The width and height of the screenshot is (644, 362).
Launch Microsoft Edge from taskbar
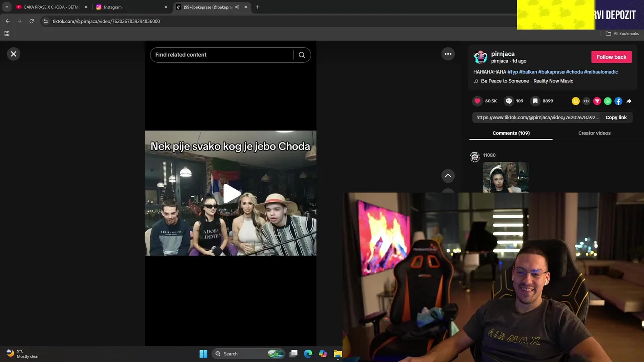(x=308, y=354)
